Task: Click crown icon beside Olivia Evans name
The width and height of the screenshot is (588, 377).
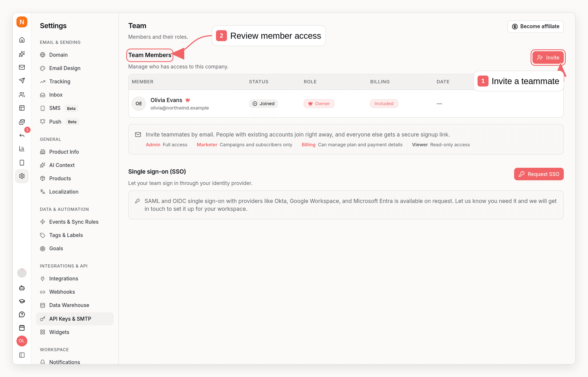Action: [188, 100]
